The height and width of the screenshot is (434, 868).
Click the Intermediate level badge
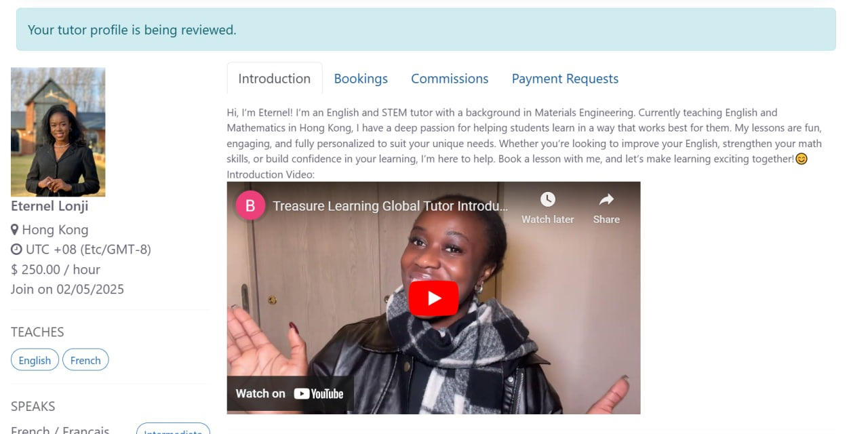pos(173,430)
